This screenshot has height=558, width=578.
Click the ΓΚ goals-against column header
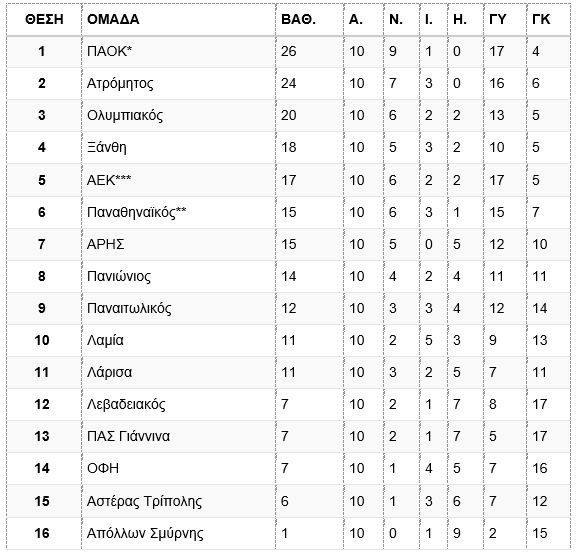click(x=541, y=19)
